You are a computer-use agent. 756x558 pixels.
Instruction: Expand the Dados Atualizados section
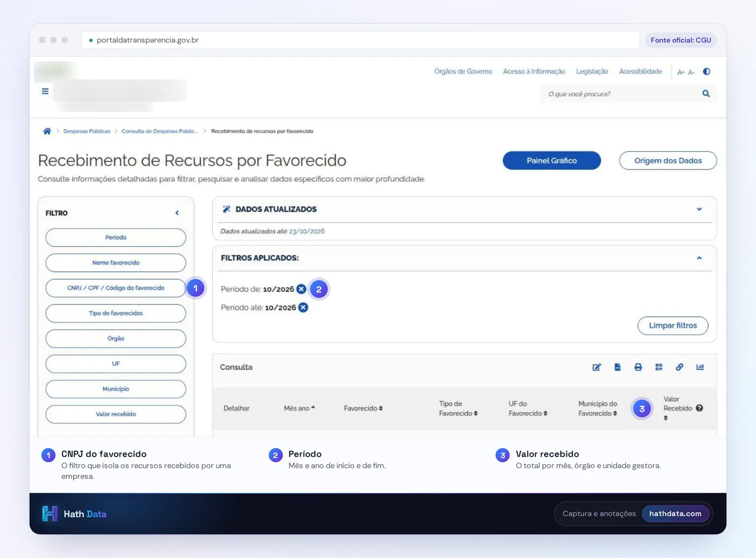tap(699, 209)
